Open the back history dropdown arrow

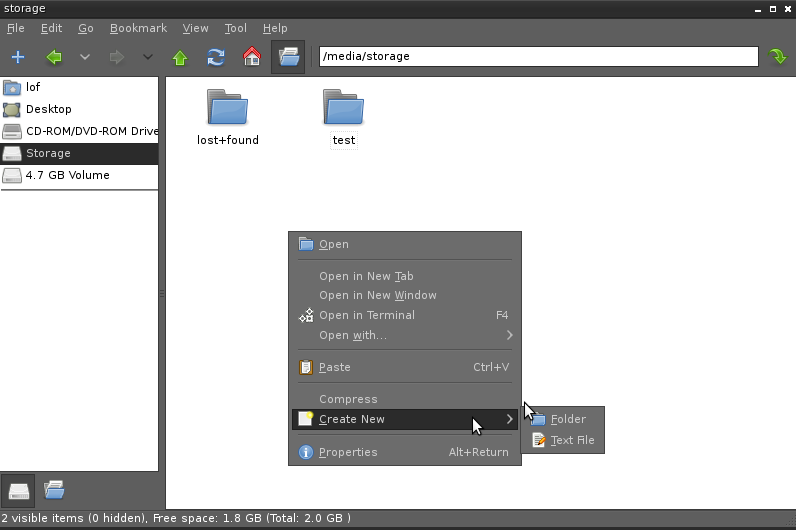(x=85, y=57)
